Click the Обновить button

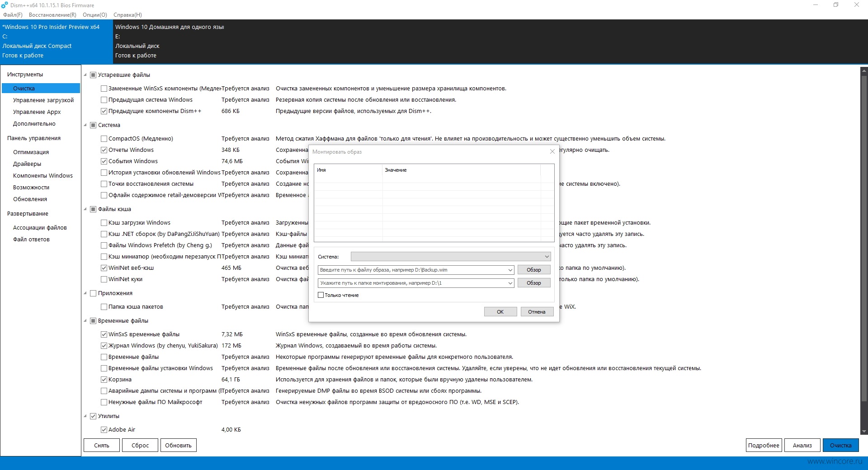pos(178,445)
